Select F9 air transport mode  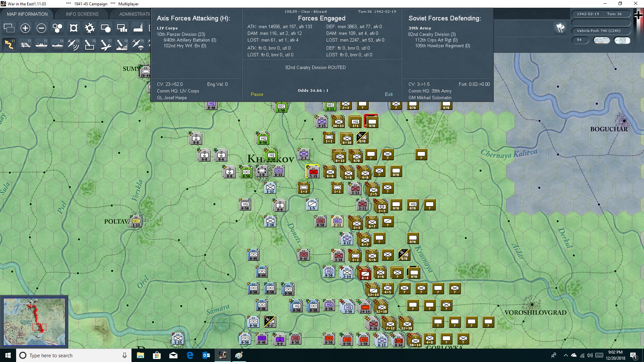(x=138, y=44)
